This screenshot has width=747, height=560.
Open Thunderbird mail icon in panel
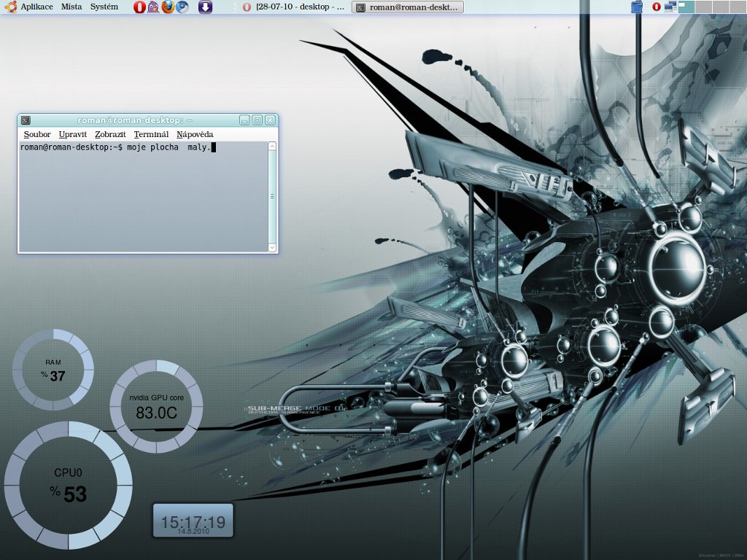[182, 7]
